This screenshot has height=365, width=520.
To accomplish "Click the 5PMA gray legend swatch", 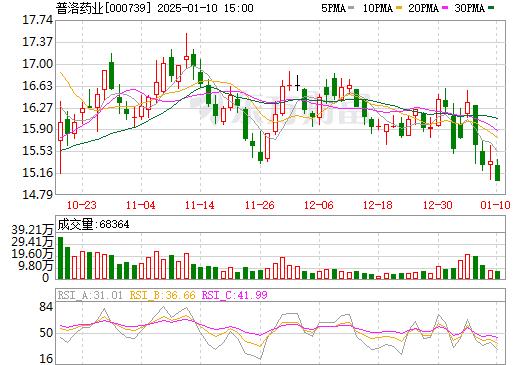I will point(351,8).
